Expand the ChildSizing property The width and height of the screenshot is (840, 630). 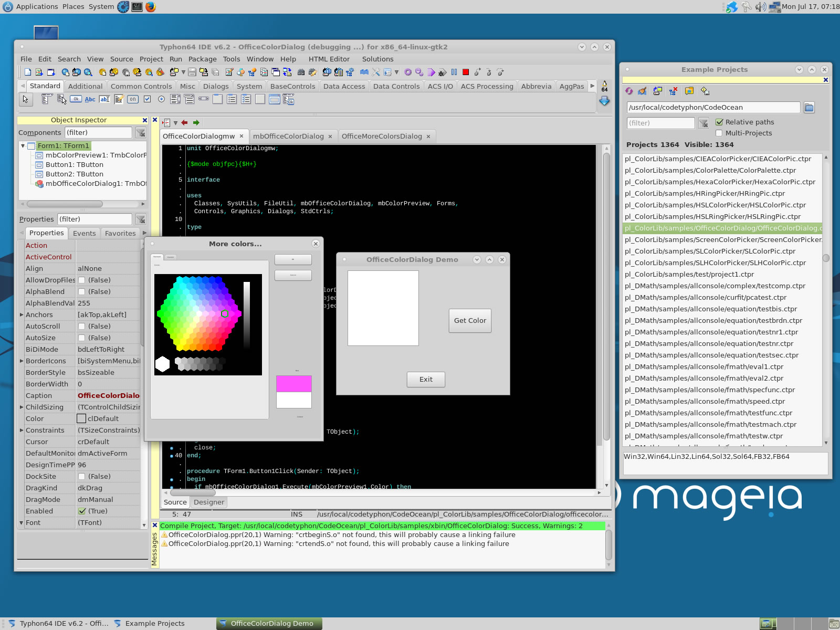coord(22,407)
